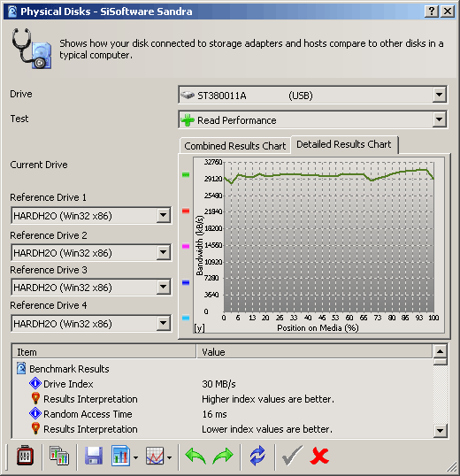Select the Drive Index row
The image size is (460, 476).
(222, 384)
